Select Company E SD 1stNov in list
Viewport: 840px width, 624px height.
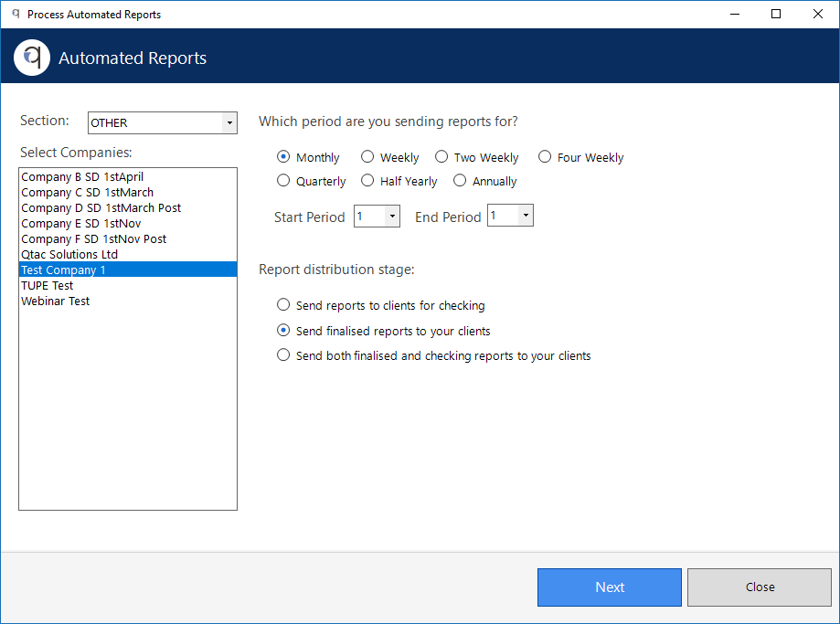127,223
